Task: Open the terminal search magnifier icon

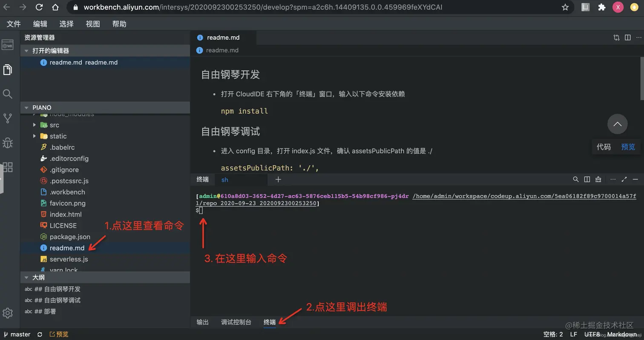Action: click(575, 179)
